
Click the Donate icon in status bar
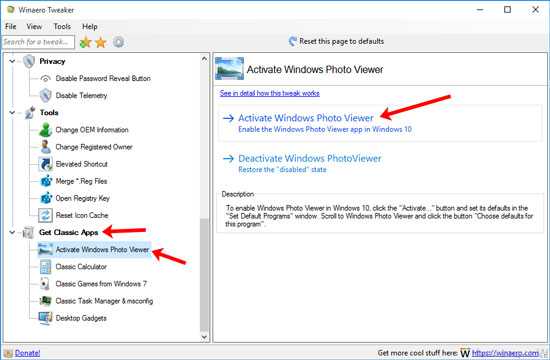(x=8, y=353)
